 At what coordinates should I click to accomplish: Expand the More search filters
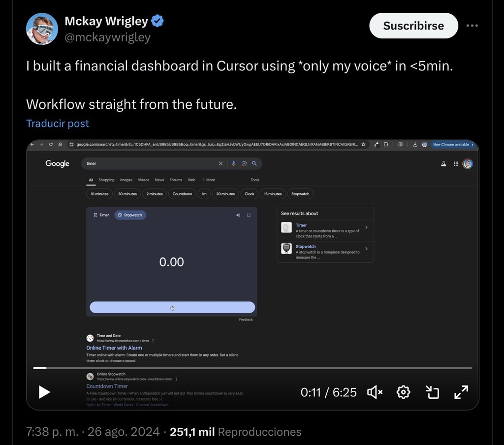pyautogui.click(x=209, y=180)
